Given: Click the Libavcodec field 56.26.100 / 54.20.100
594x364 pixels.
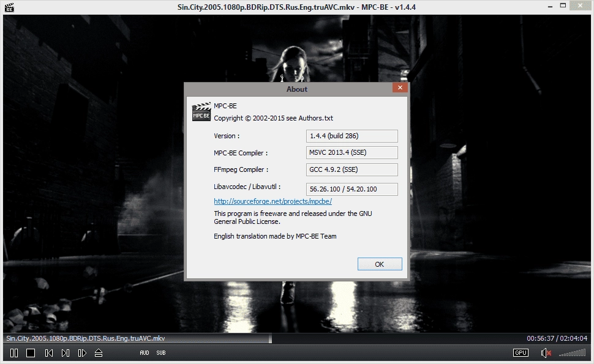Looking at the screenshot, I should 352,189.
